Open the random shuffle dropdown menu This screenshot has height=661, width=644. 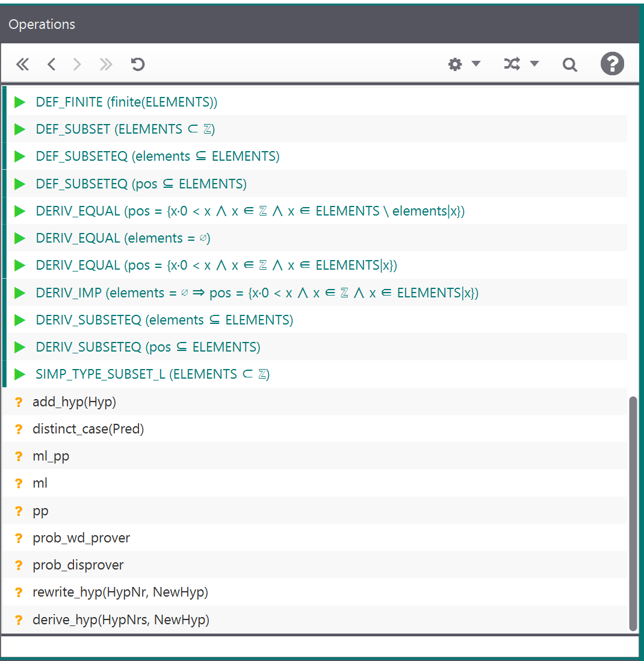pos(521,64)
